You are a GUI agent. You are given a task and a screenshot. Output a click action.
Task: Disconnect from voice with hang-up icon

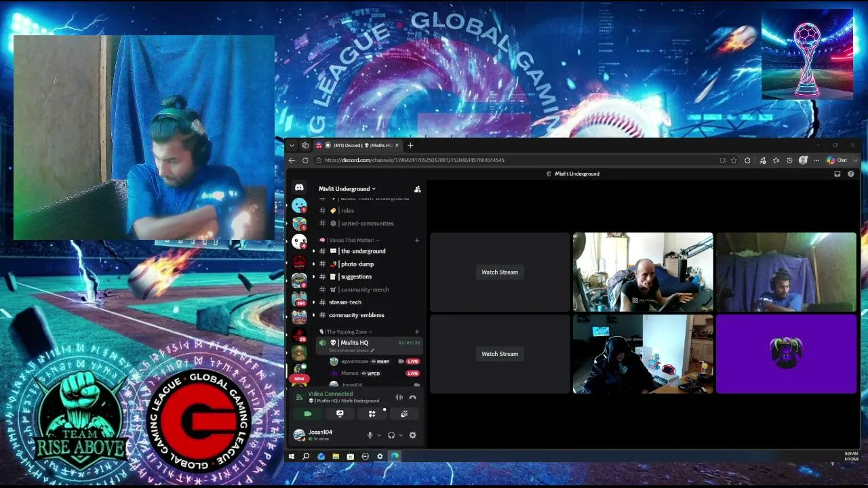[412, 397]
